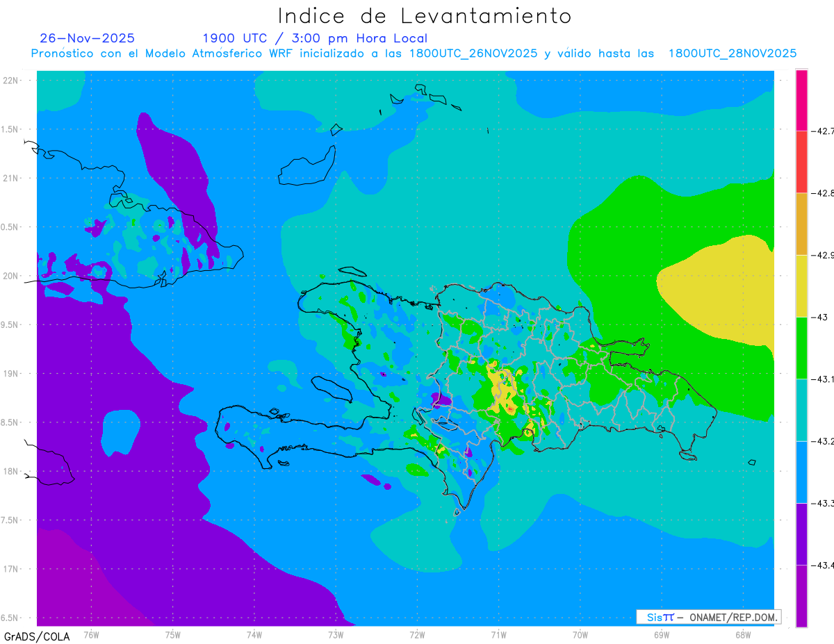Click the latitude label "20N"

11,276
